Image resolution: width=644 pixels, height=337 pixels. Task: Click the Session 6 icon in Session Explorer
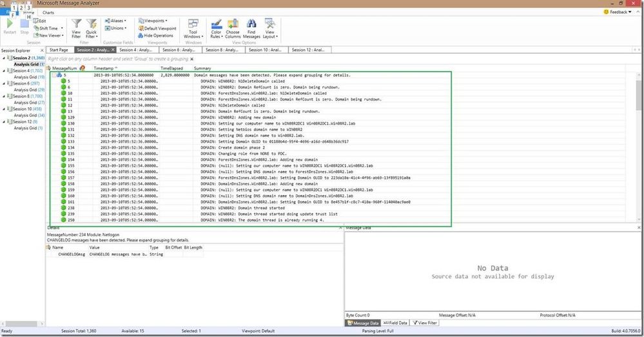coord(10,83)
